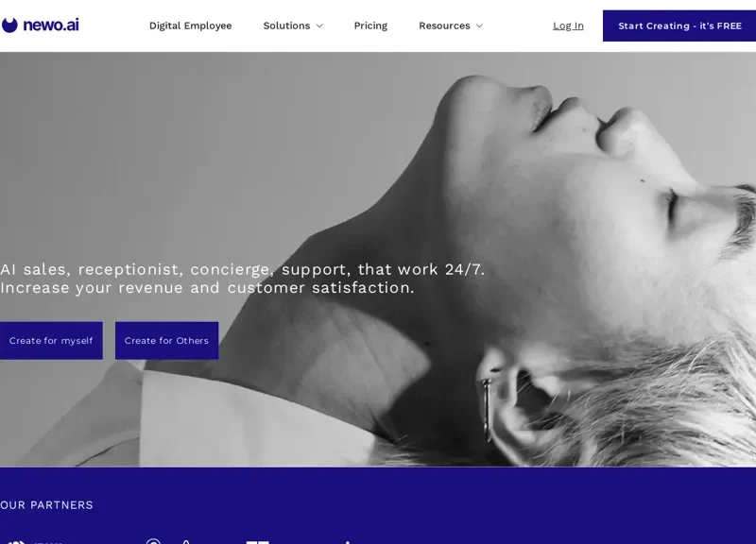Go to the Pricing page
The height and width of the screenshot is (544, 756).
(x=370, y=25)
